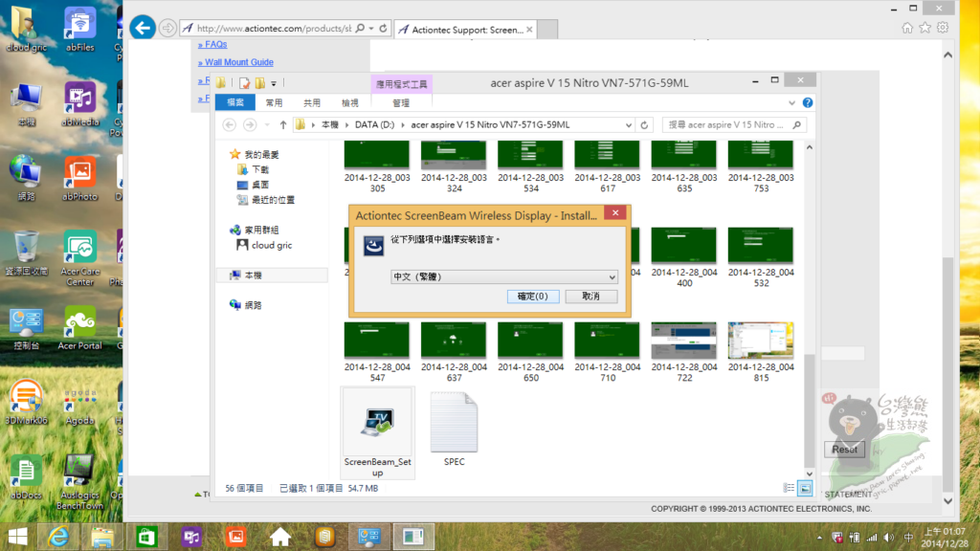Open Explorer help question mark icon

click(808, 102)
